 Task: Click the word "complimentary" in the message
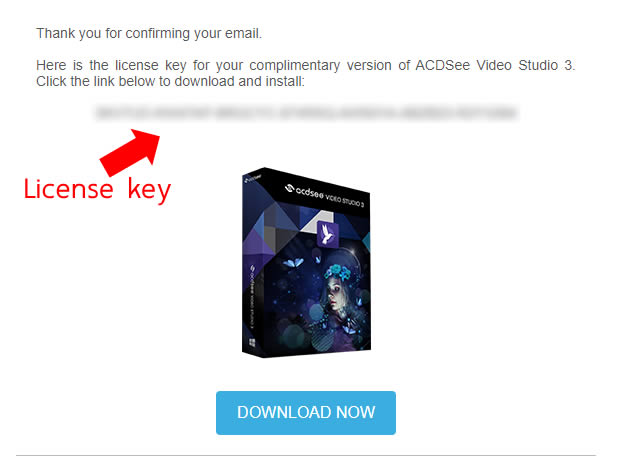[295, 65]
